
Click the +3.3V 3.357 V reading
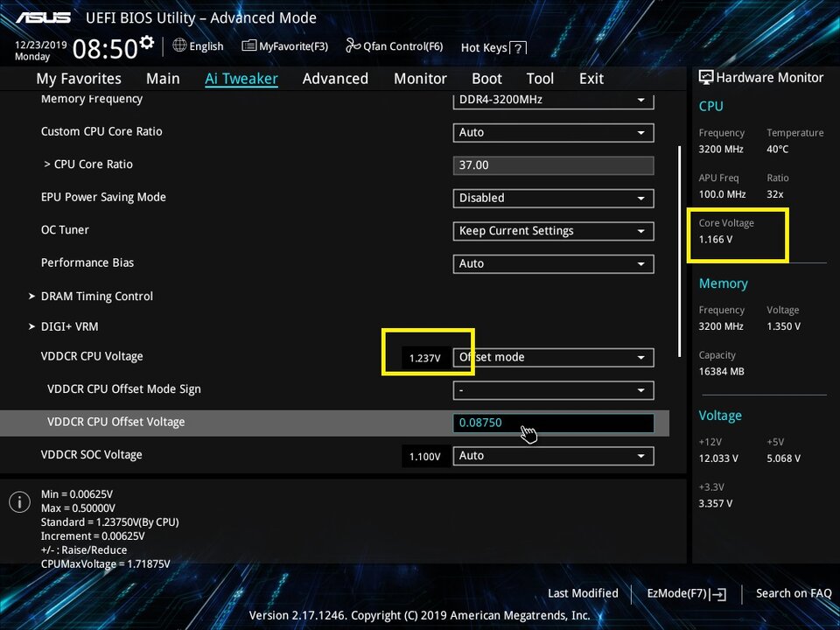pyautogui.click(x=716, y=504)
